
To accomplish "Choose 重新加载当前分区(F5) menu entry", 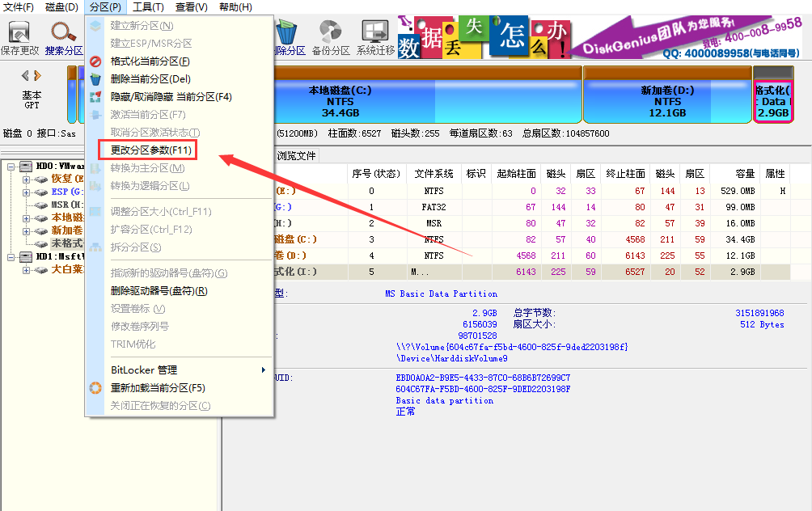I will (158, 388).
